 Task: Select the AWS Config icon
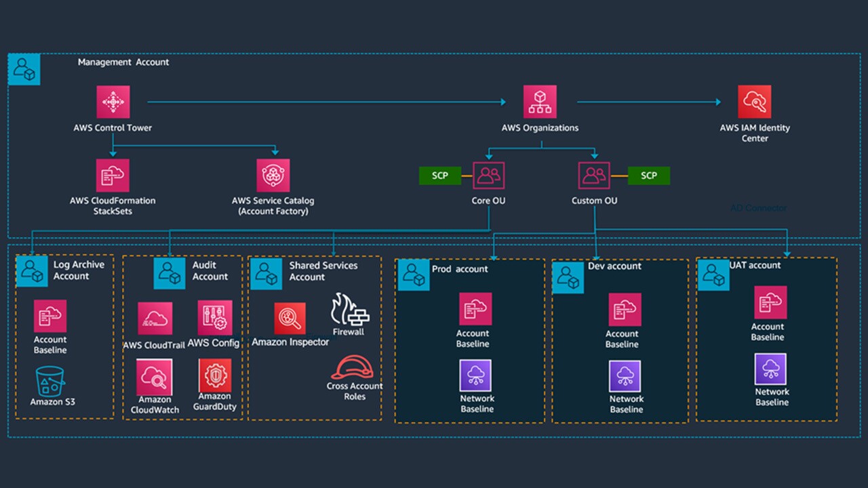coord(214,318)
